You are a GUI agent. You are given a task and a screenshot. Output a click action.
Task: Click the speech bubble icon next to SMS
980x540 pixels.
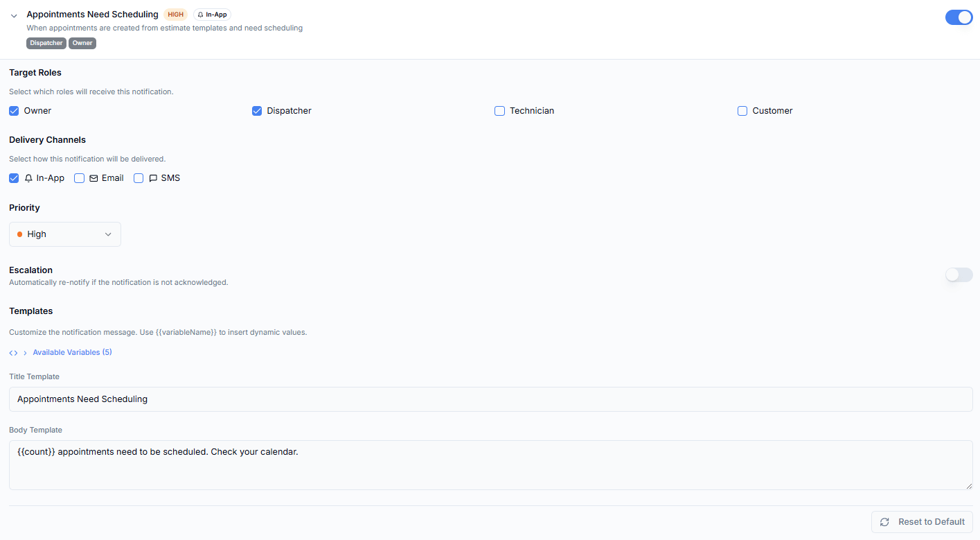coord(153,178)
